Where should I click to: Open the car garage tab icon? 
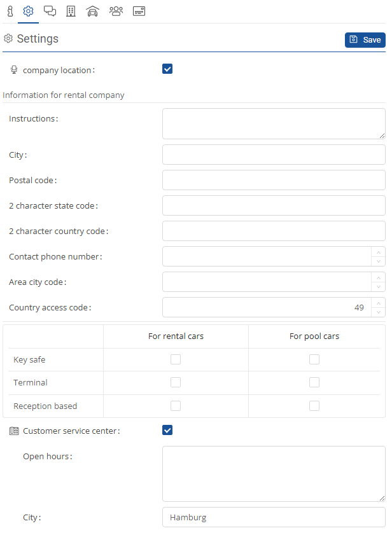(x=93, y=11)
